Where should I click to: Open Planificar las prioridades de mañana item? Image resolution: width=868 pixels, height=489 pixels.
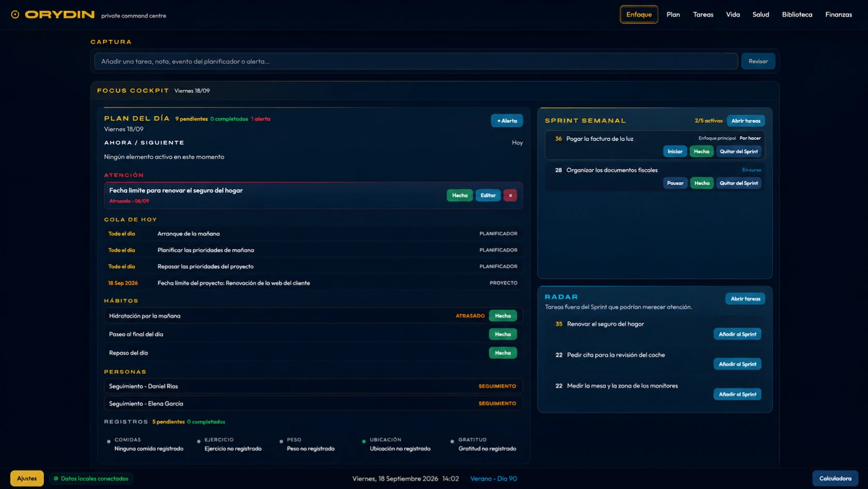coord(313,250)
